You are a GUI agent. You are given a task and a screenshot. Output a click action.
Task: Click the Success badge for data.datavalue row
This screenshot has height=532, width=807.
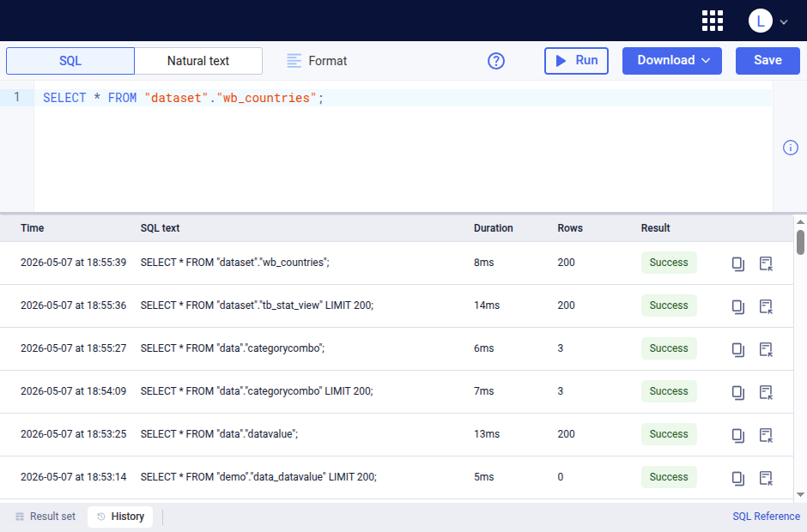pyautogui.click(x=669, y=434)
